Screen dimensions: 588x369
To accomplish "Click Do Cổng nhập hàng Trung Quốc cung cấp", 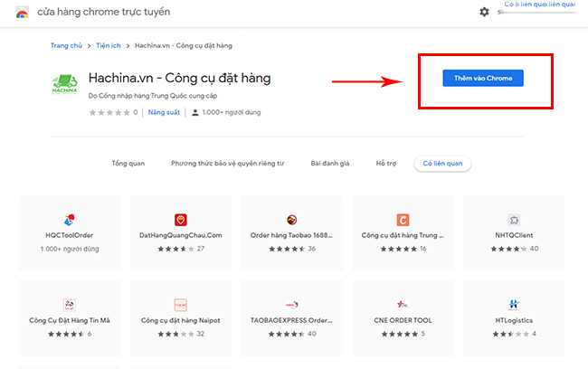I will click(153, 96).
